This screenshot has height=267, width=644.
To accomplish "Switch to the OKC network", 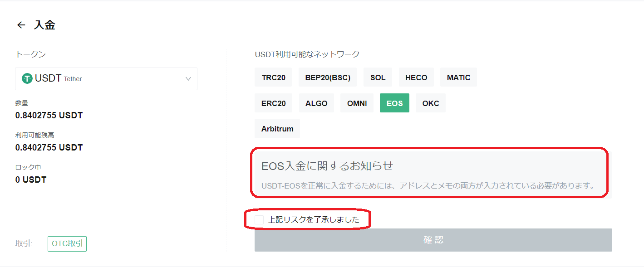I will (430, 103).
